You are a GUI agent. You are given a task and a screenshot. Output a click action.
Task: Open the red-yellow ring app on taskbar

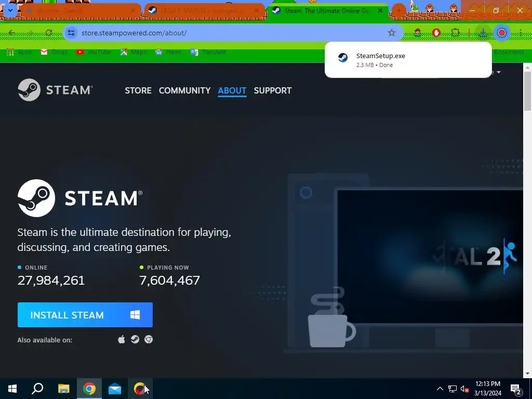coord(139,389)
